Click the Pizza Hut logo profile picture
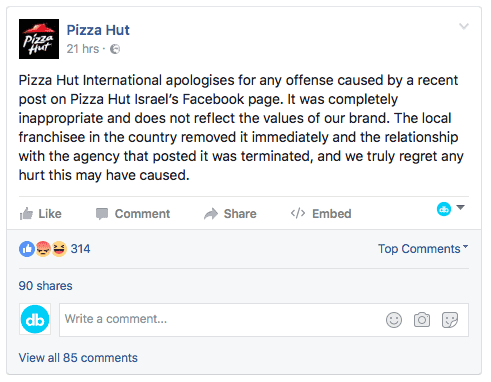Screen dimensions: 491x382 click(39, 39)
